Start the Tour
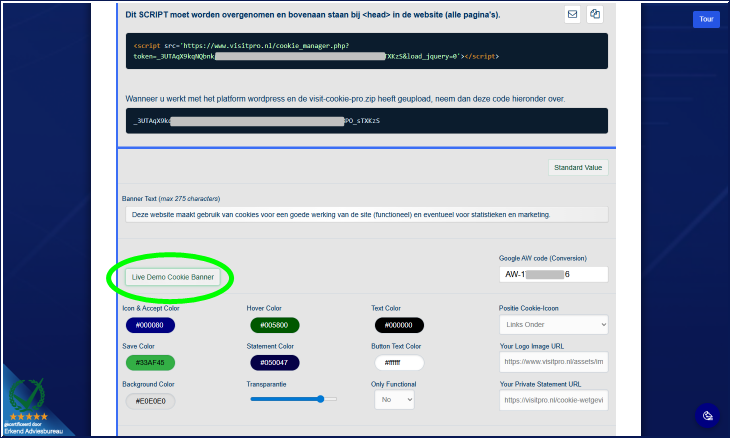The width and height of the screenshot is (731, 439). [706, 19]
